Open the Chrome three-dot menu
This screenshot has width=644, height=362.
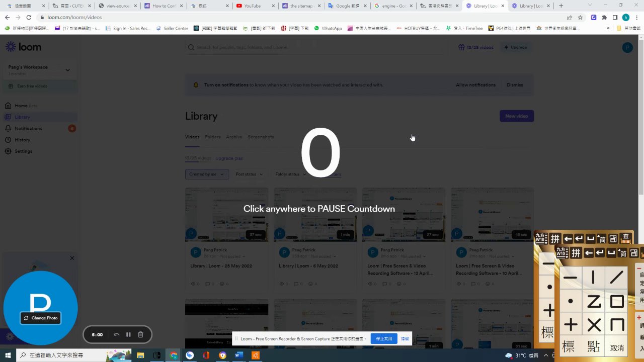(x=636, y=17)
